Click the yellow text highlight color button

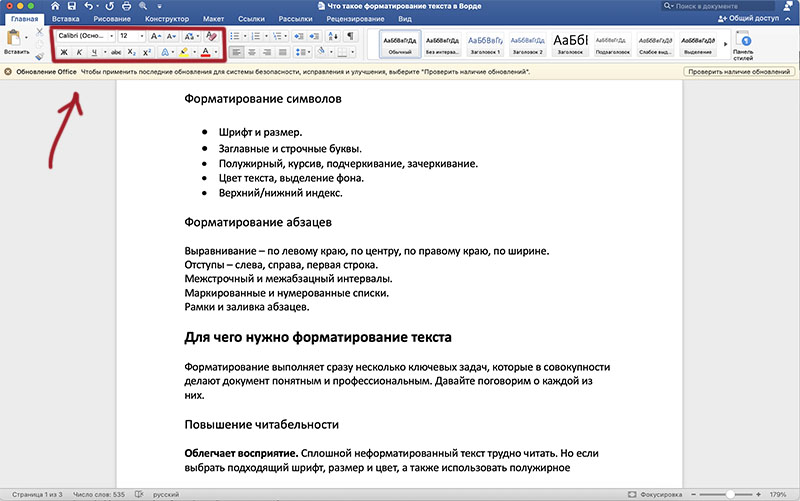184,52
